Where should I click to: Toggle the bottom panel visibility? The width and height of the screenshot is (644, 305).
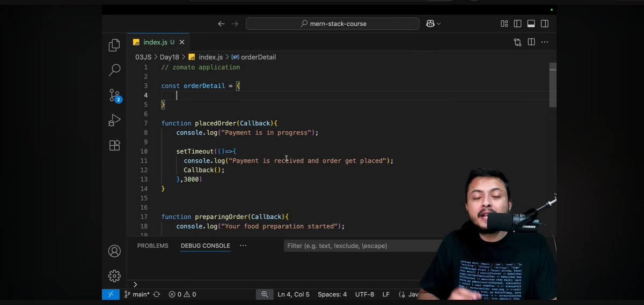point(531,24)
